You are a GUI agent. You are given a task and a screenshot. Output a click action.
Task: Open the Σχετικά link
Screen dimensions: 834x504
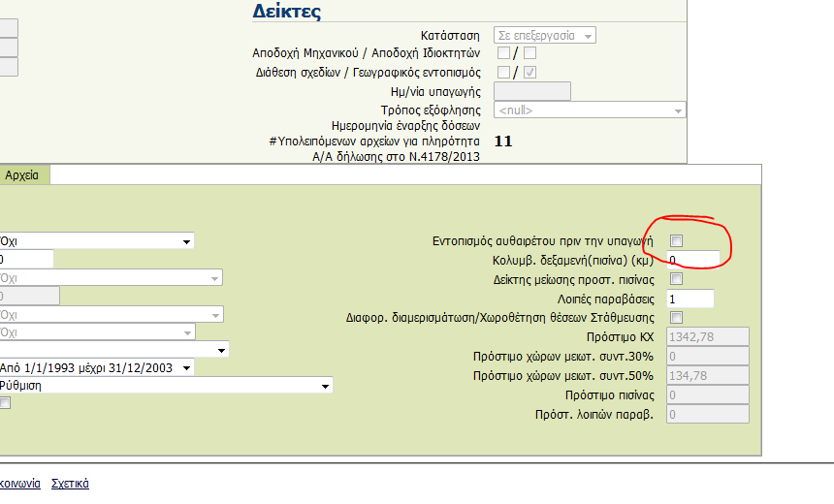point(70,484)
